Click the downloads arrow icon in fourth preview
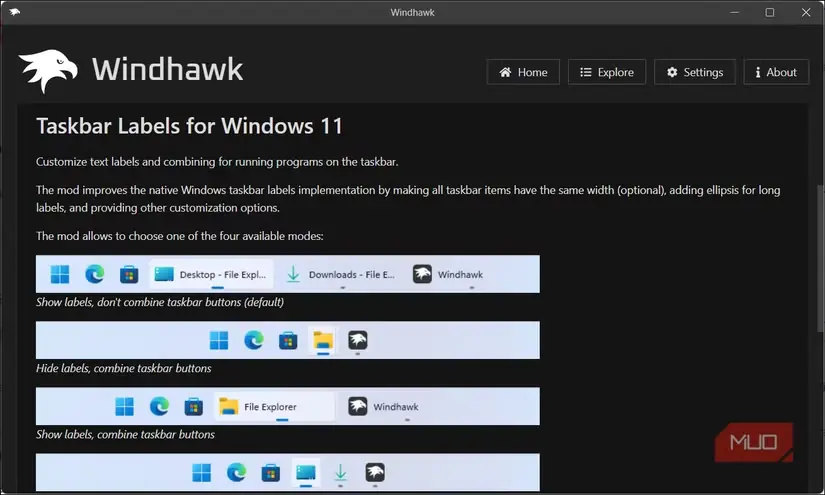825x495 pixels. click(340, 472)
